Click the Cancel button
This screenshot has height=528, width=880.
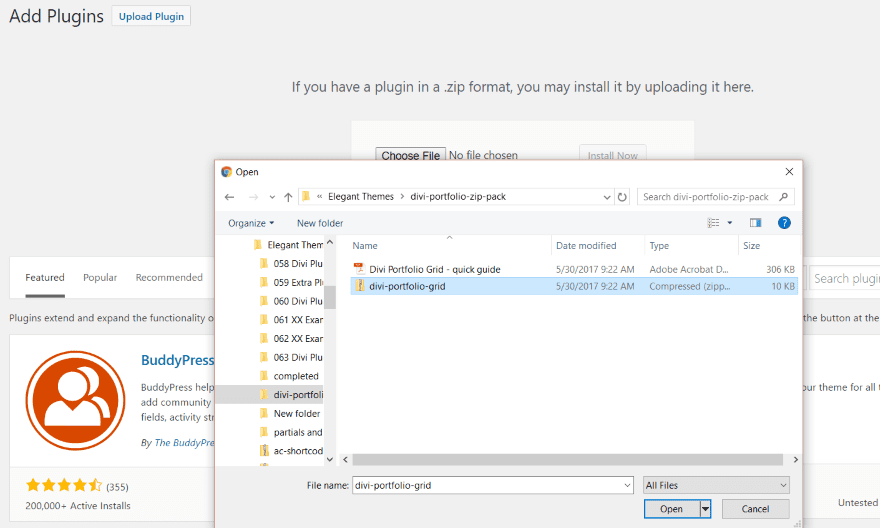[755, 509]
